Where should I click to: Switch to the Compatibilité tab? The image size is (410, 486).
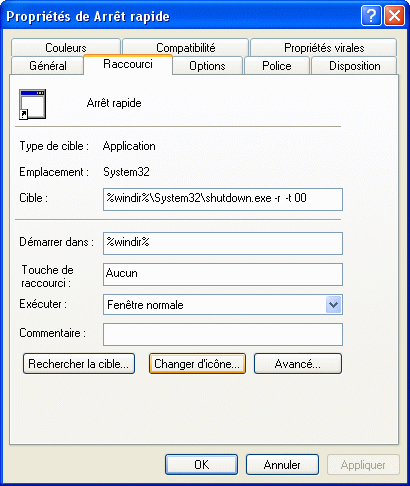(x=185, y=48)
